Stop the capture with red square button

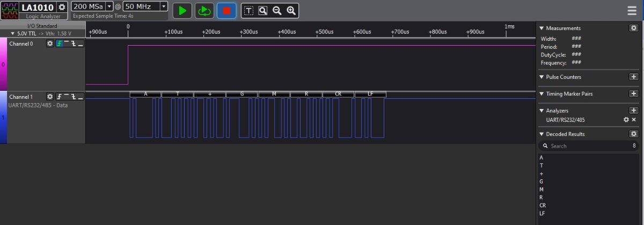(226, 10)
